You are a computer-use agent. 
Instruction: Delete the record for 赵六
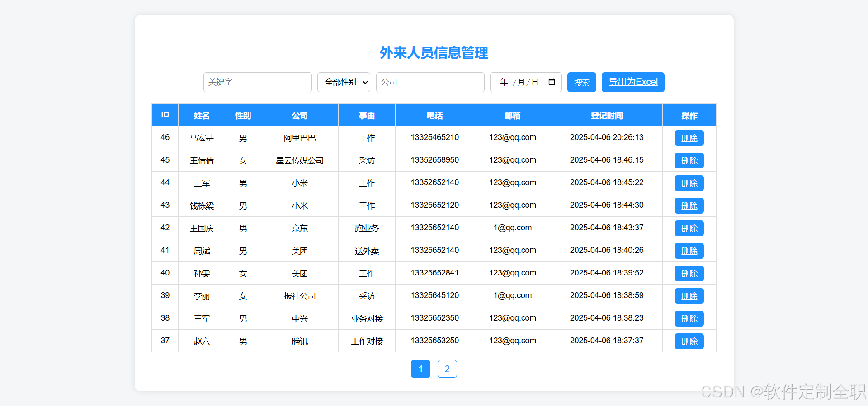click(x=689, y=341)
